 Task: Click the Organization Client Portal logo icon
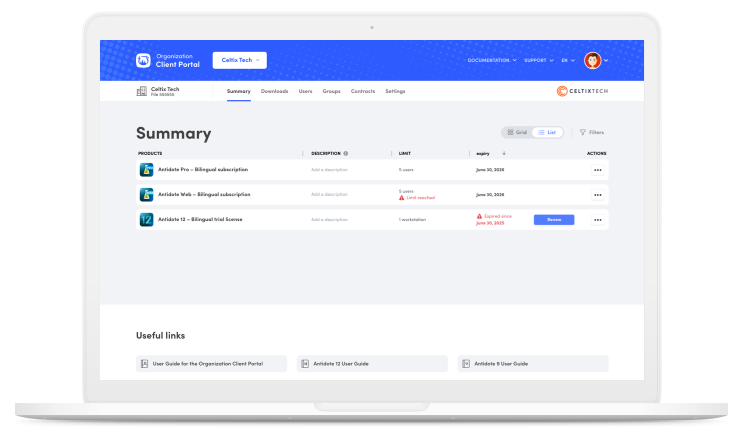click(143, 60)
